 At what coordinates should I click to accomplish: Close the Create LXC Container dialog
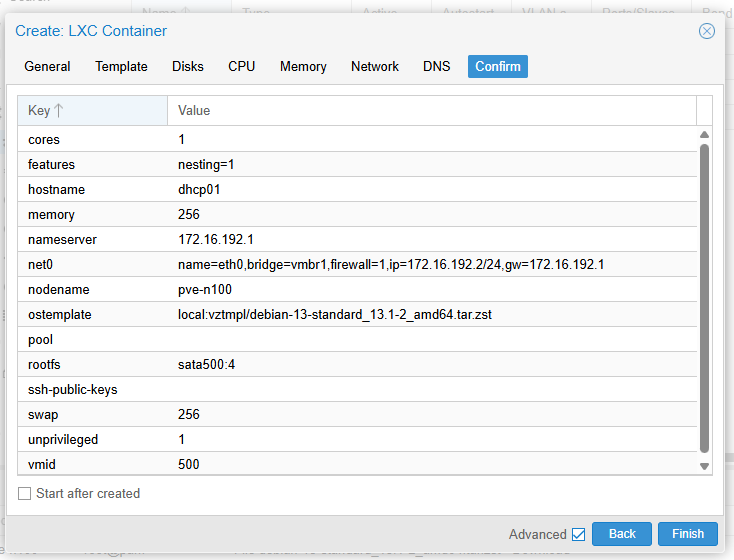click(707, 31)
